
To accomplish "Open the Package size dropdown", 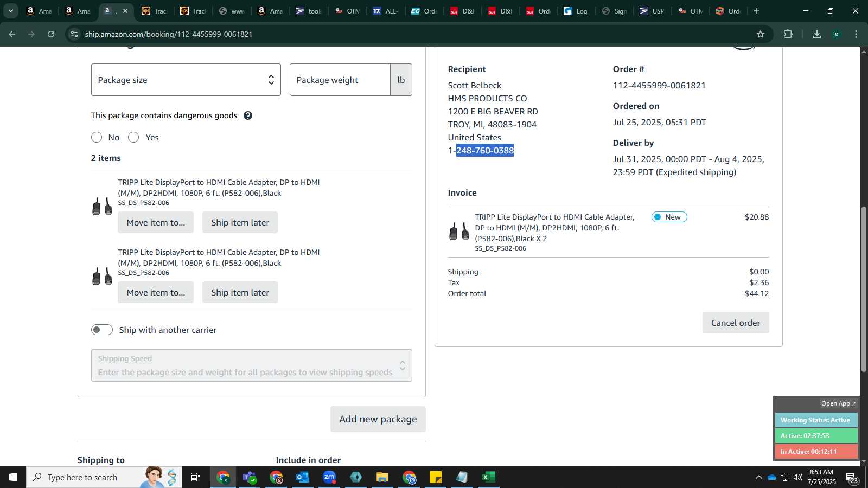I will [x=186, y=80].
